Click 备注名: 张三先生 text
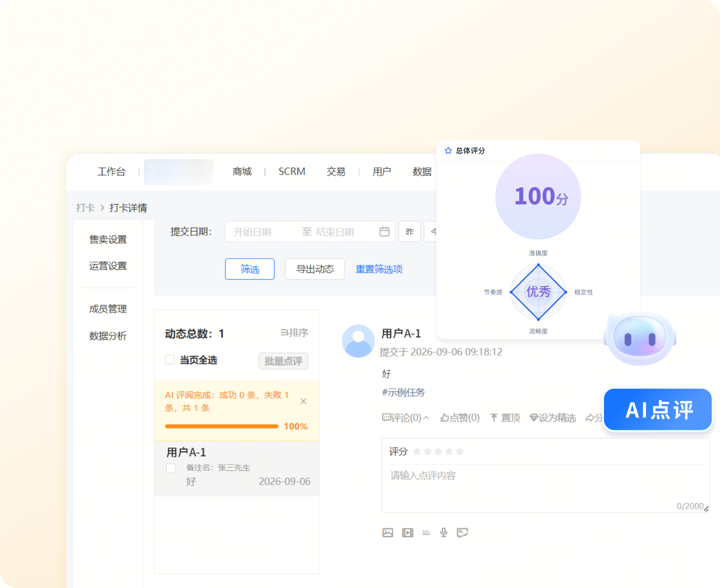Viewport: 720px width, 588px height. [218, 468]
